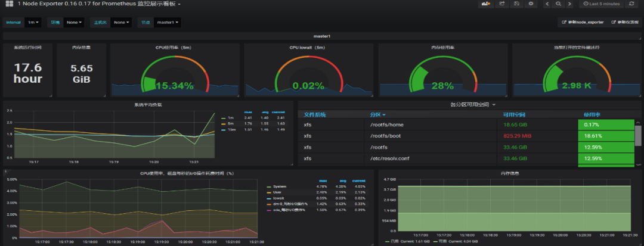This screenshot has width=644, height=246.
Task: Open the 内存使用率 panel title
Action: [x=442, y=48]
